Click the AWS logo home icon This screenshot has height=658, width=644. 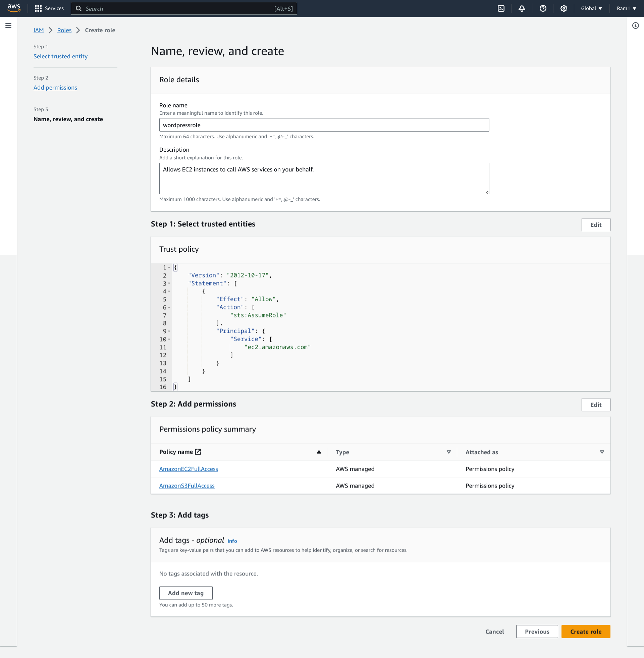14,8
